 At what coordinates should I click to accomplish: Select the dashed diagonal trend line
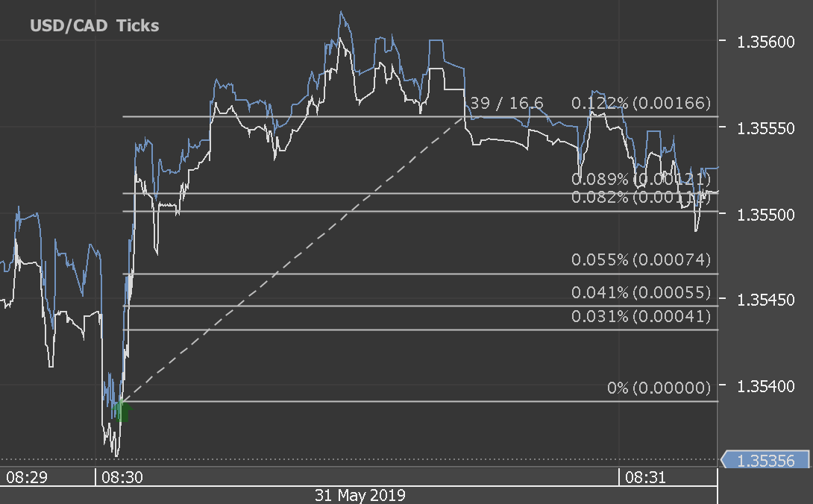click(x=293, y=259)
